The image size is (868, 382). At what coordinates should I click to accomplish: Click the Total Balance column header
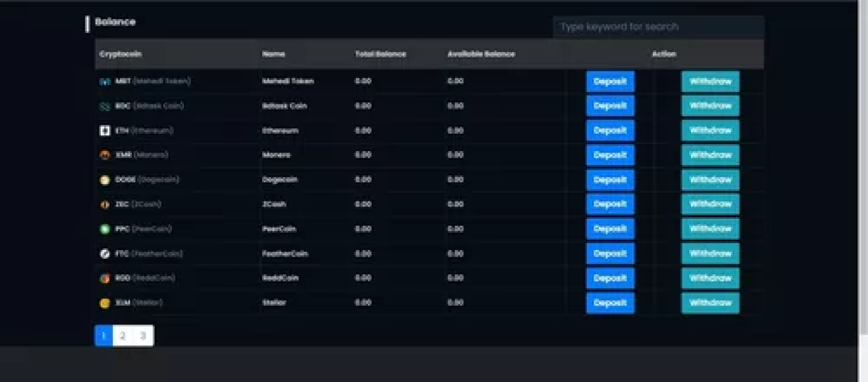(380, 54)
